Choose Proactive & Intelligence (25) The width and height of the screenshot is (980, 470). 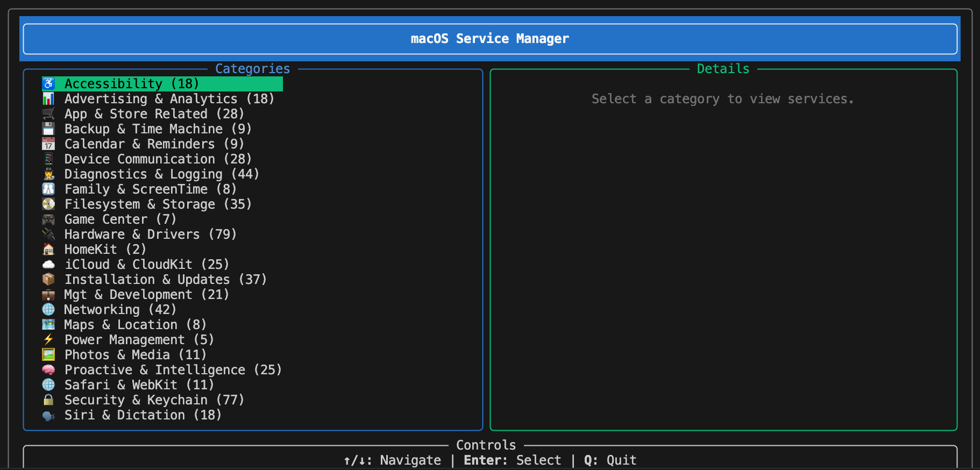pyautogui.click(x=173, y=369)
